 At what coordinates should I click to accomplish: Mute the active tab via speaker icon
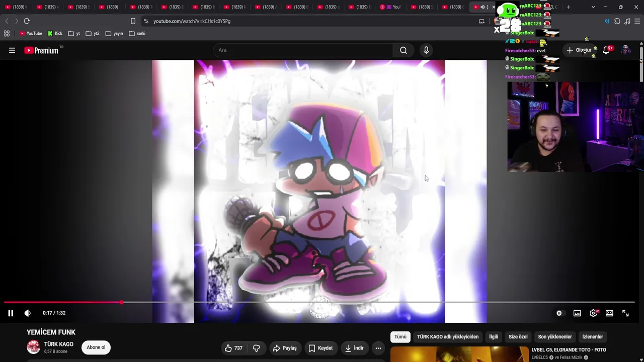click(x=482, y=7)
